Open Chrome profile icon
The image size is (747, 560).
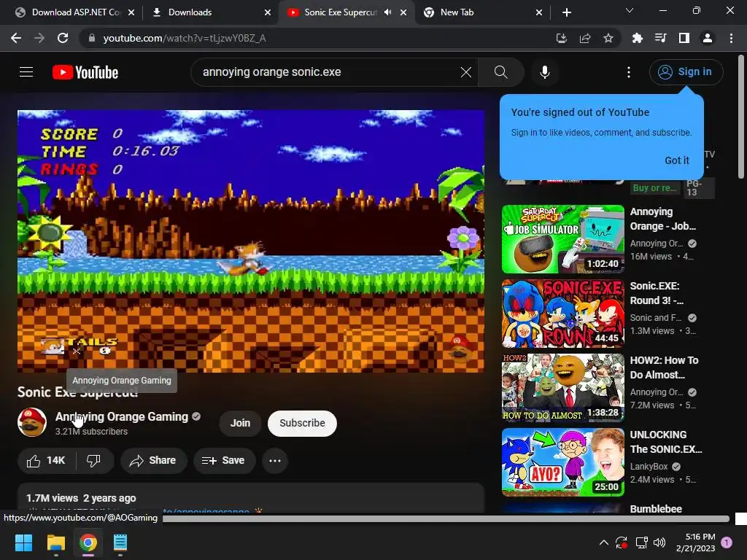pyautogui.click(x=708, y=38)
